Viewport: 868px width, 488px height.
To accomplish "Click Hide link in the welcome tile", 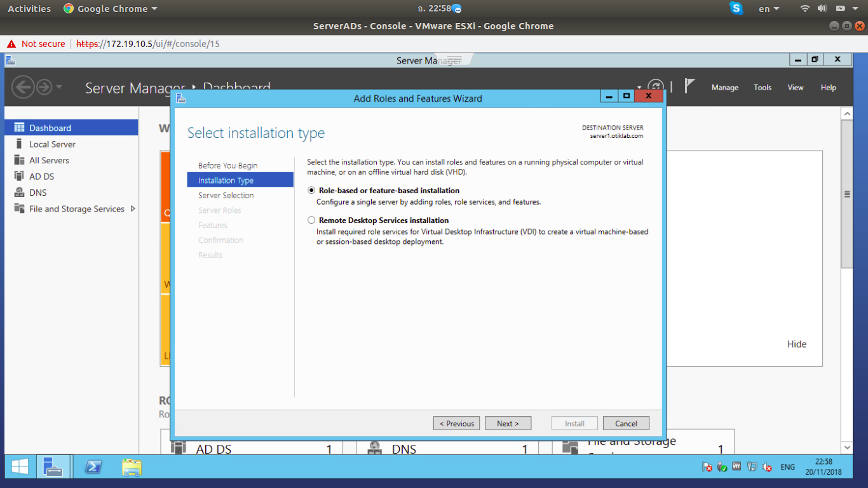I will (x=797, y=344).
